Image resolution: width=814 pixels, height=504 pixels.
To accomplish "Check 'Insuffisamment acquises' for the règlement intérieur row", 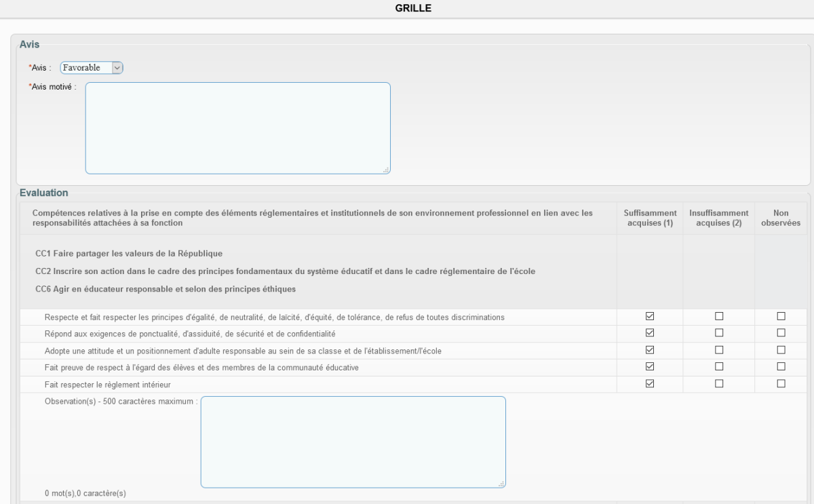I will (x=719, y=384).
